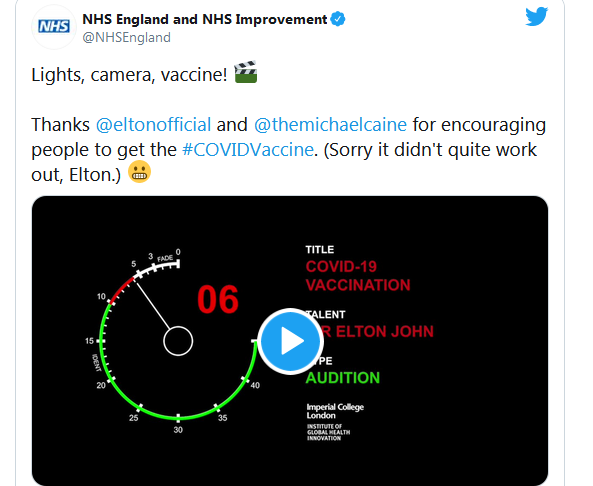Open the @themichaelcaine mention link
The height and width of the screenshot is (486, 593).
[330, 124]
